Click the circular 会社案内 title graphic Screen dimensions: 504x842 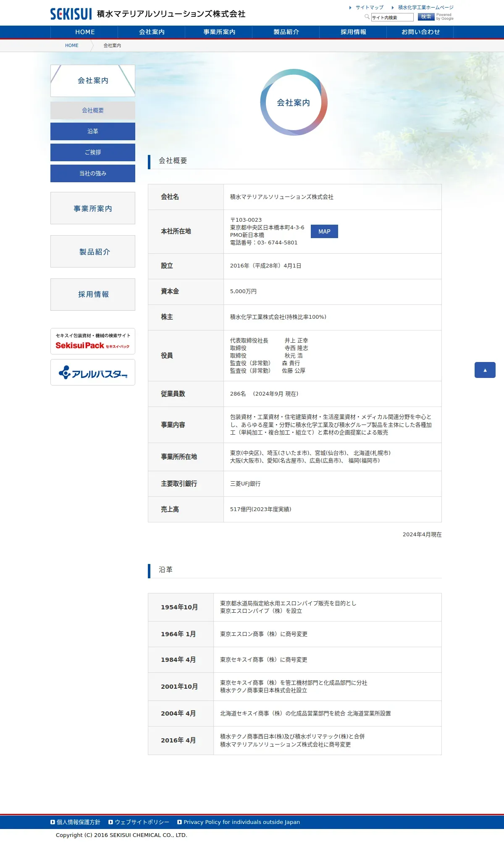click(294, 102)
